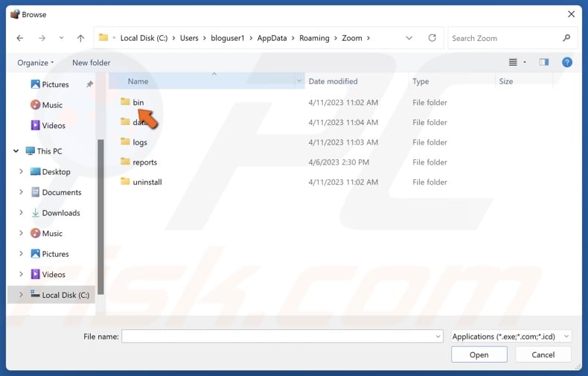Open the Organize menu
Viewport: 588px width, 376px height.
click(35, 63)
